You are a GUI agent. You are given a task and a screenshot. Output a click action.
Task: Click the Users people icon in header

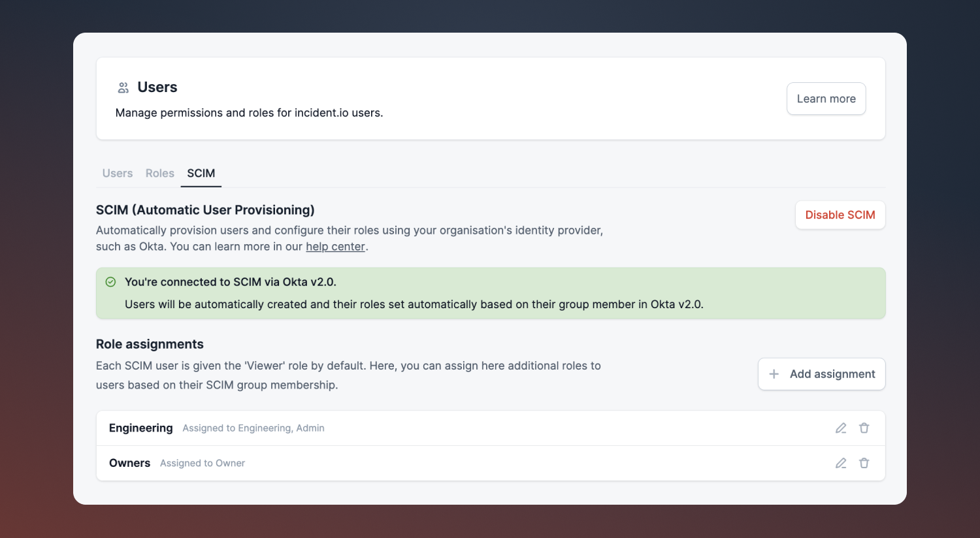click(x=123, y=87)
